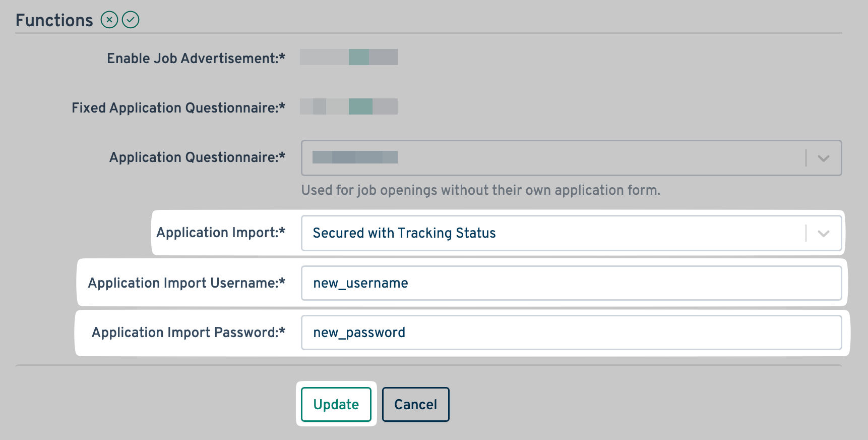This screenshot has width=868, height=440.
Task: Click the Enable Job Advertisement label
Action: click(196, 59)
